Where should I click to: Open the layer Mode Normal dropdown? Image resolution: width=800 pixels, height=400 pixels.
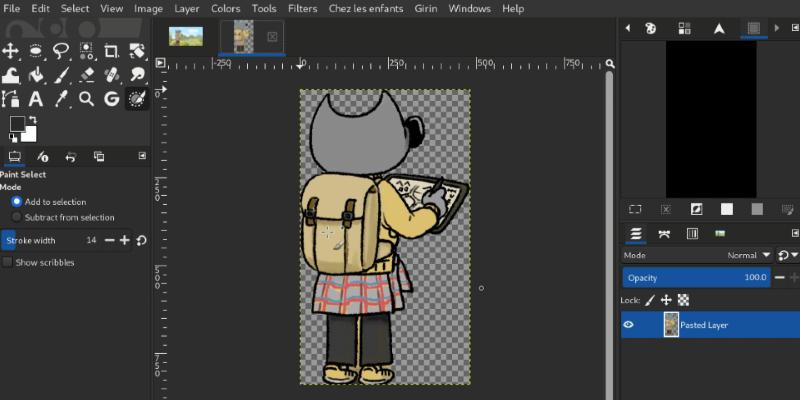(x=696, y=255)
